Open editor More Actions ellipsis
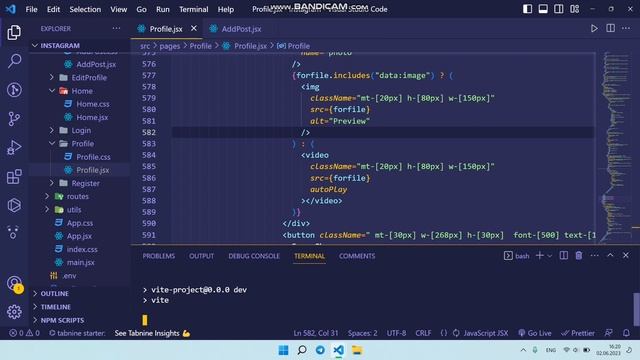The height and width of the screenshot is (360, 640). pyautogui.click(x=626, y=28)
